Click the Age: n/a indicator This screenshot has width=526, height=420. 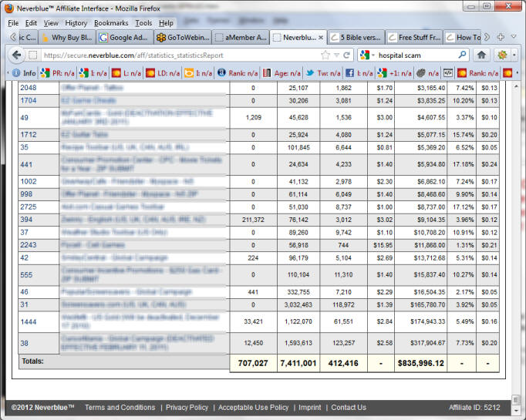point(282,73)
